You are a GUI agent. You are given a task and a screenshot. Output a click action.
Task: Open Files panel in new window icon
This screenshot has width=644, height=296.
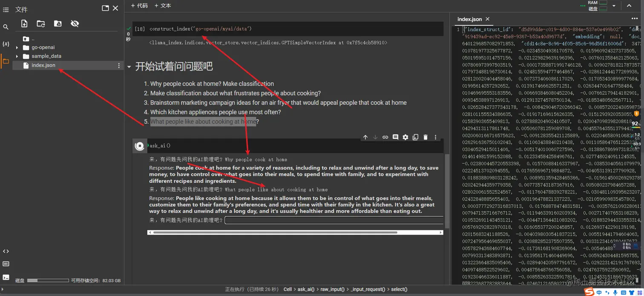coord(105,8)
